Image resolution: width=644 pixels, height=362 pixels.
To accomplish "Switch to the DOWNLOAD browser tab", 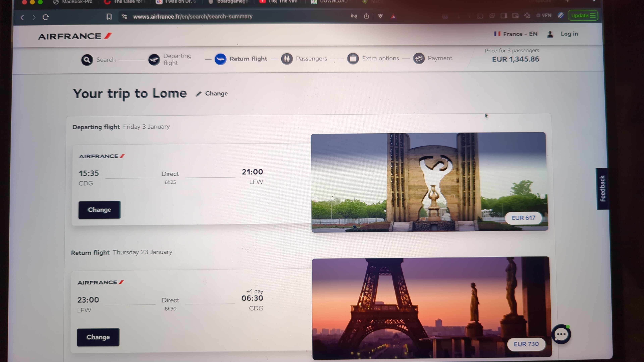I will point(333,2).
